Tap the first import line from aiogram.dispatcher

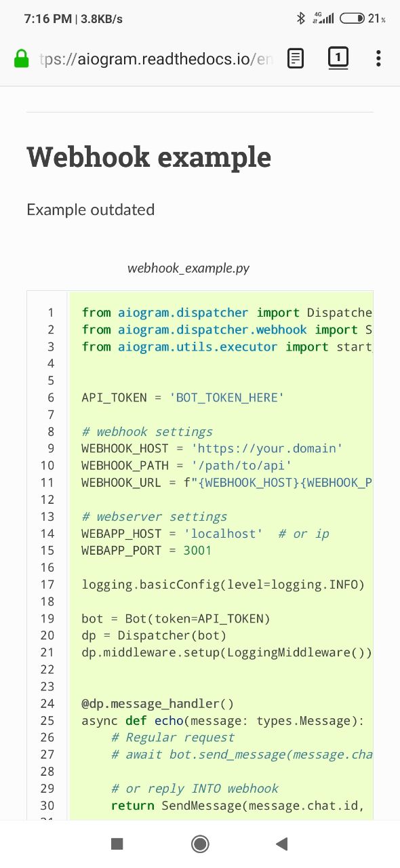(227, 313)
